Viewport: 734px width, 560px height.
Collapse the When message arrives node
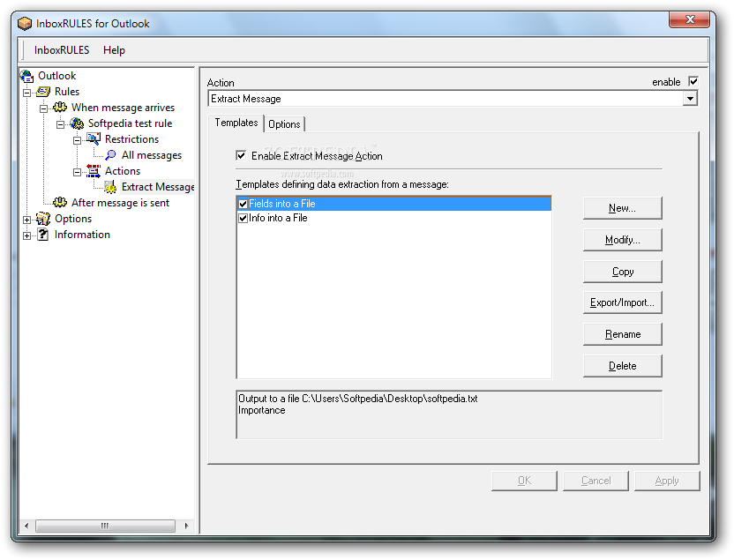pos(44,108)
